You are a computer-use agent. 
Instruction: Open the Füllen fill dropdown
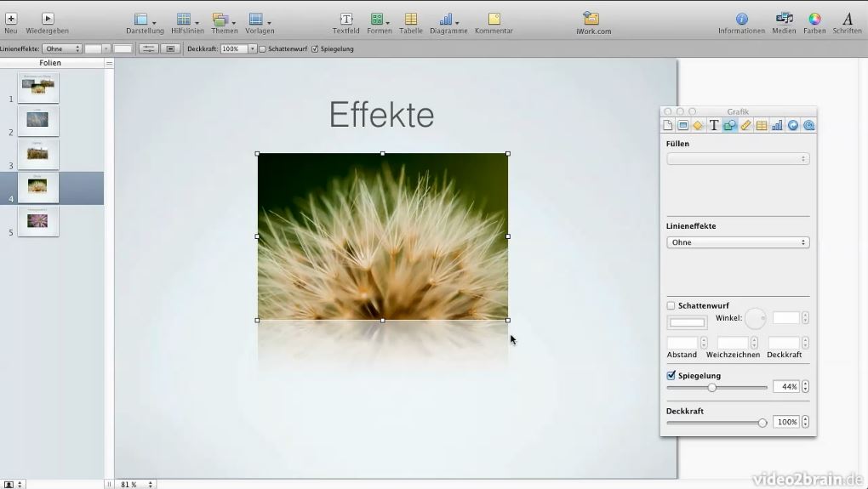coord(738,159)
